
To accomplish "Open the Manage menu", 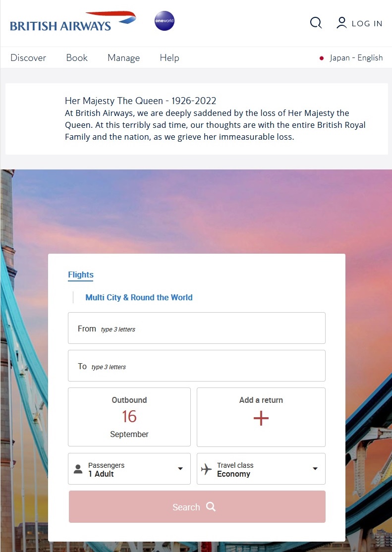I will click(x=123, y=58).
